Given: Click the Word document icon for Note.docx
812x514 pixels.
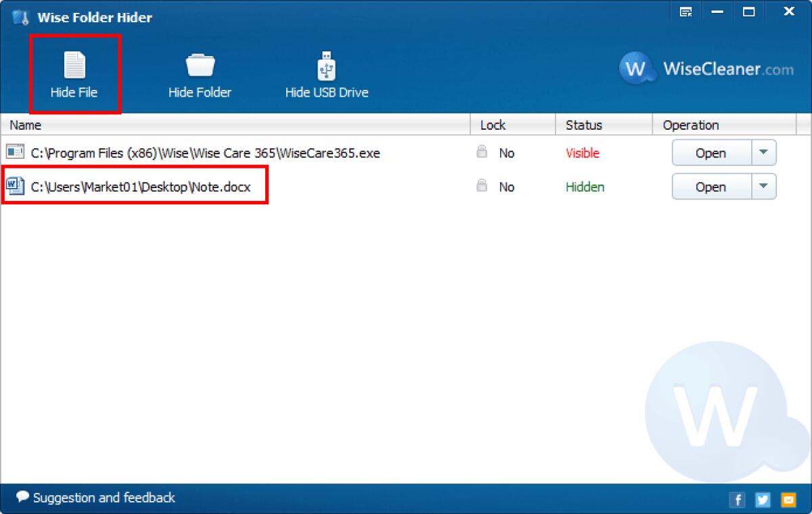Looking at the screenshot, I should coord(14,187).
